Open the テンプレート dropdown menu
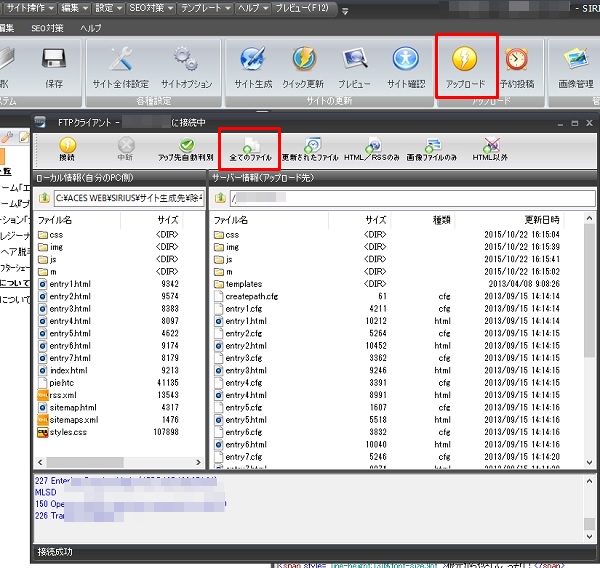Viewport: 600px width, 568px height. [x=205, y=8]
